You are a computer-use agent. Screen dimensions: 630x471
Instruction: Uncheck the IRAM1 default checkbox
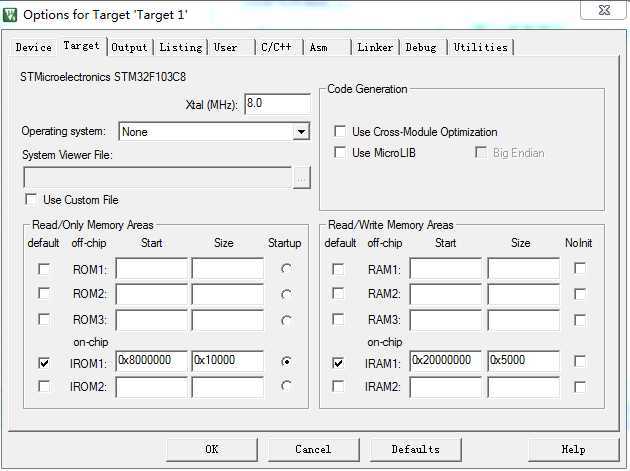338,363
